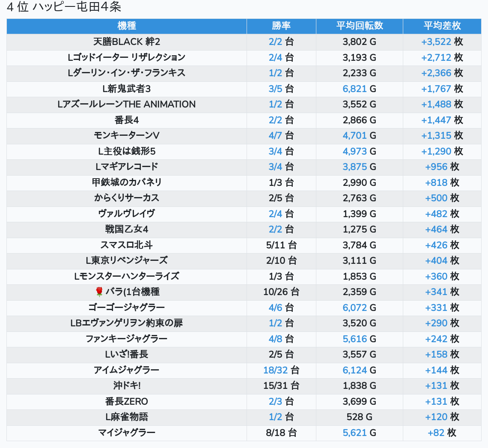
Task: Click the 勝率 column header
Action: point(281,26)
